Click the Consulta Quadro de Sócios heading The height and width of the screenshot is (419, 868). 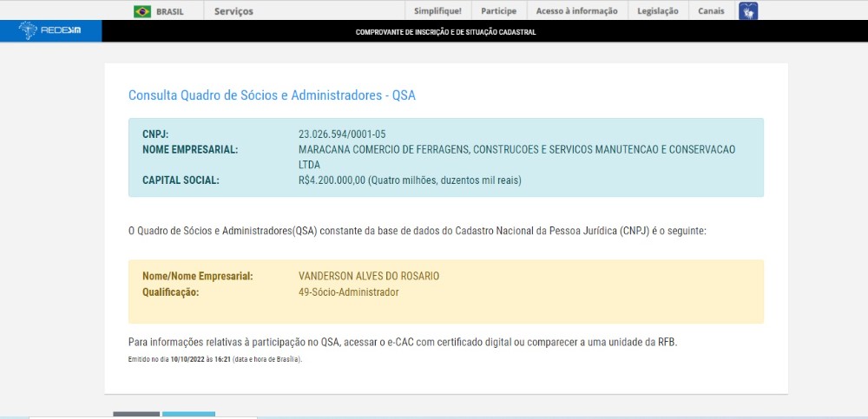[x=272, y=95]
